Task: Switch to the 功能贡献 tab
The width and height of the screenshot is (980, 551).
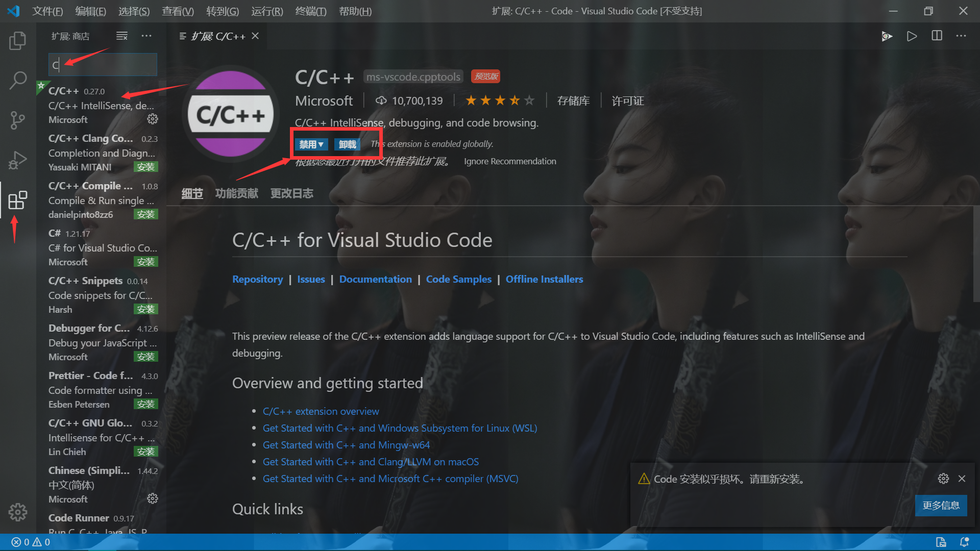Action: click(236, 193)
